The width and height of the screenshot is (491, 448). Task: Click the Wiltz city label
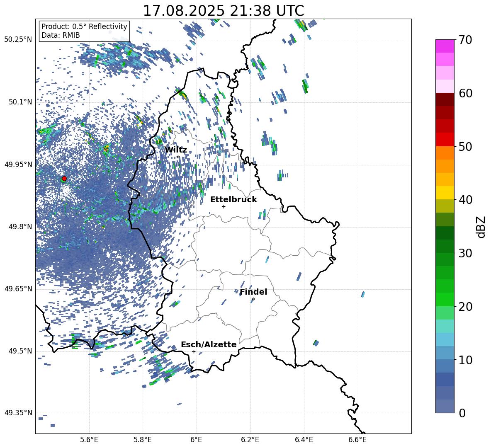(176, 150)
